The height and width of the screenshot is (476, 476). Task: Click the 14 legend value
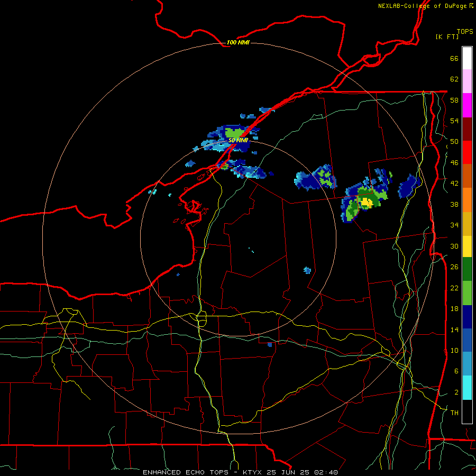coord(454,329)
